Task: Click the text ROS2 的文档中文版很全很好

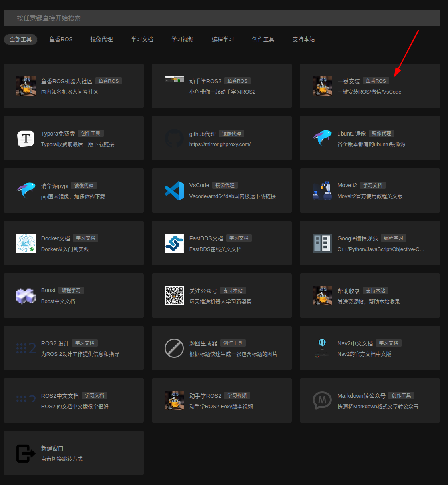Action: (75, 407)
